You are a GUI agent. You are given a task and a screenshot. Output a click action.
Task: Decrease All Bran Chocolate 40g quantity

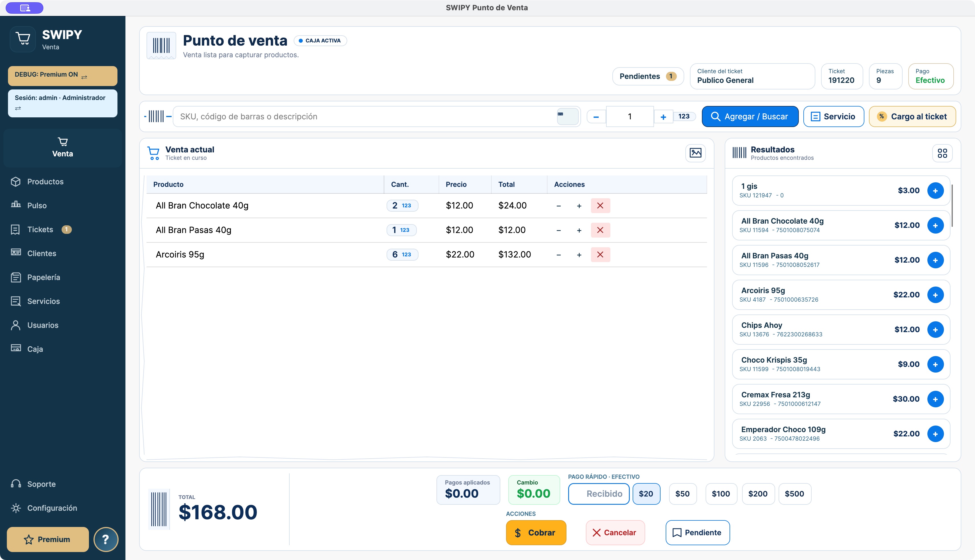pos(558,206)
